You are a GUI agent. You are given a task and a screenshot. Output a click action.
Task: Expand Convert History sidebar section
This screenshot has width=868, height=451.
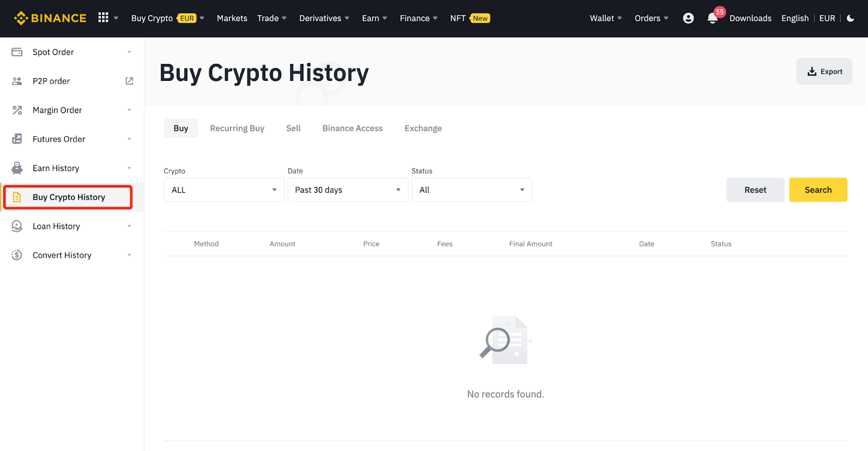[129, 255]
